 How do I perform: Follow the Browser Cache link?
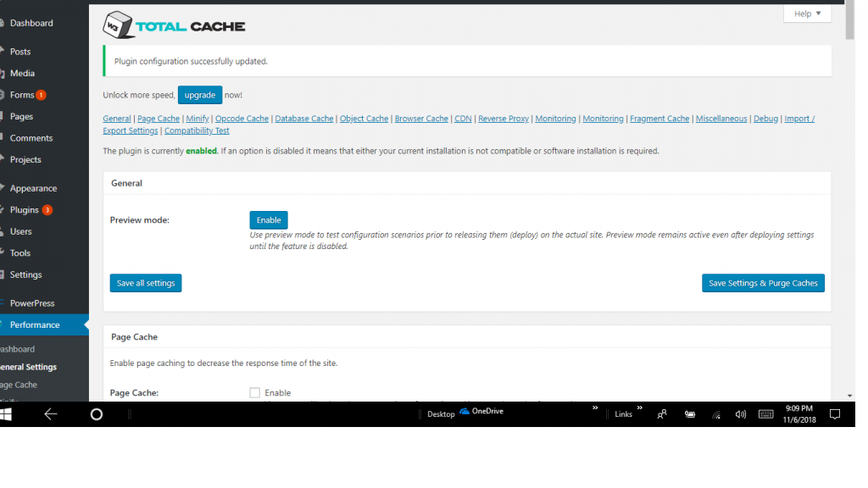tap(421, 119)
